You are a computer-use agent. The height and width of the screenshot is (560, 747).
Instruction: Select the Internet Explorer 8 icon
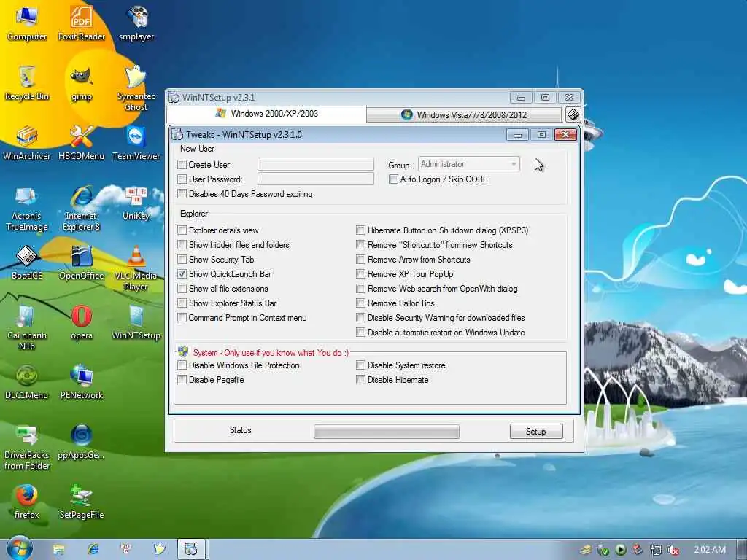point(82,208)
